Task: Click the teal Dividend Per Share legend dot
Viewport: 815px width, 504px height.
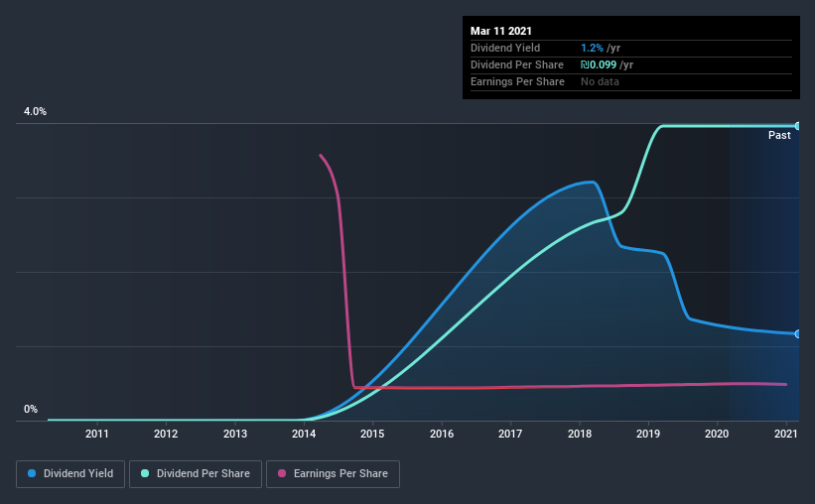Action: coord(145,473)
